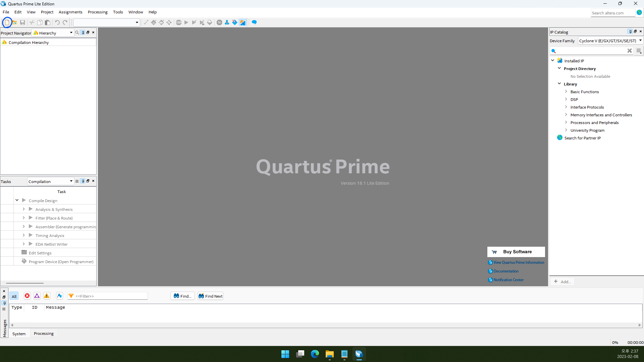Open the Project menu
Screen dimensions: 644x362
47,12
